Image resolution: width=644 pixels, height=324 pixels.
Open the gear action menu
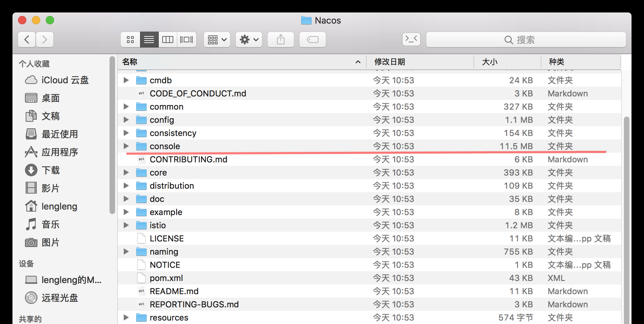tap(249, 40)
